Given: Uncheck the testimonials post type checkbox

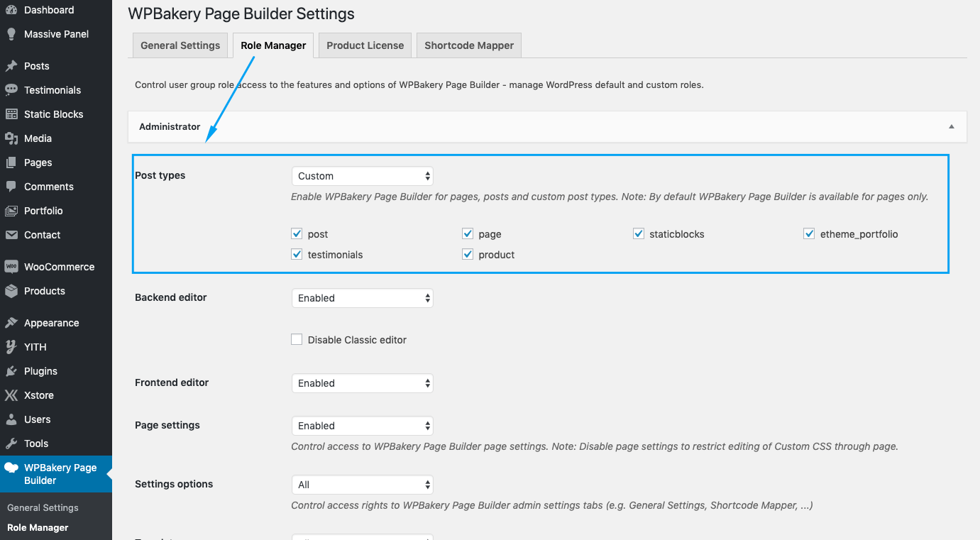Looking at the screenshot, I should [x=297, y=254].
